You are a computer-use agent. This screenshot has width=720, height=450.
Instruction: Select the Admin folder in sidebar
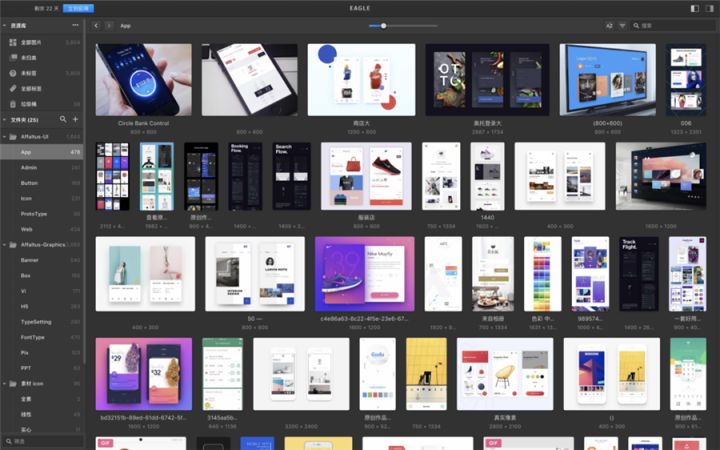[x=41, y=168]
